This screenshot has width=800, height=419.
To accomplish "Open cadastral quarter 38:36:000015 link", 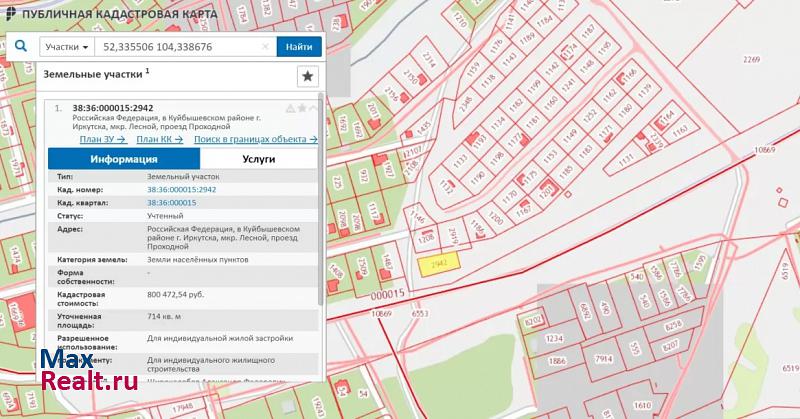I will [x=171, y=202].
